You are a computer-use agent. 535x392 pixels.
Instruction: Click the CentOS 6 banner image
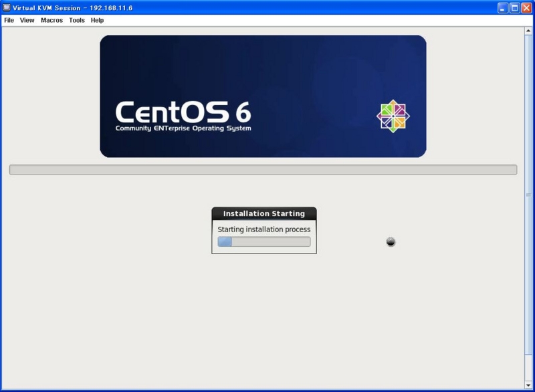263,96
